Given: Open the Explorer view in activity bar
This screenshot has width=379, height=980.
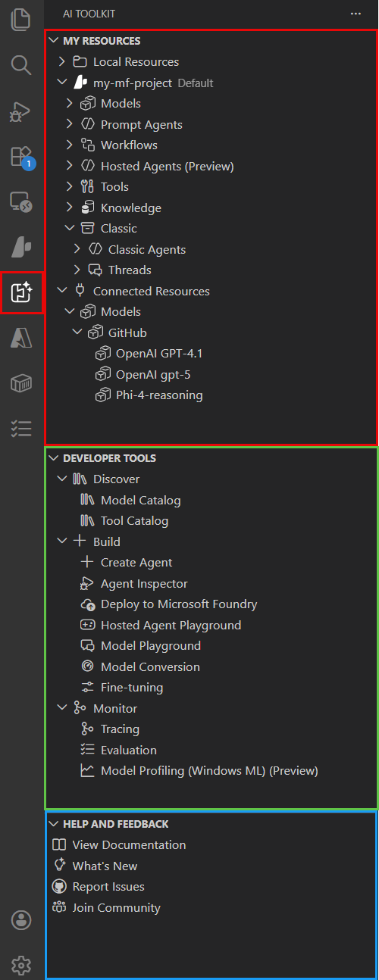Looking at the screenshot, I should [x=21, y=19].
